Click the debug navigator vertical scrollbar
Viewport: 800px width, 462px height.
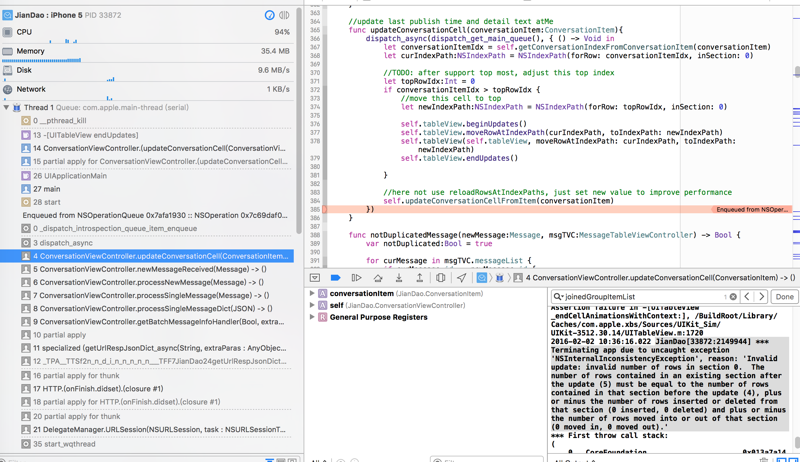coord(299,120)
